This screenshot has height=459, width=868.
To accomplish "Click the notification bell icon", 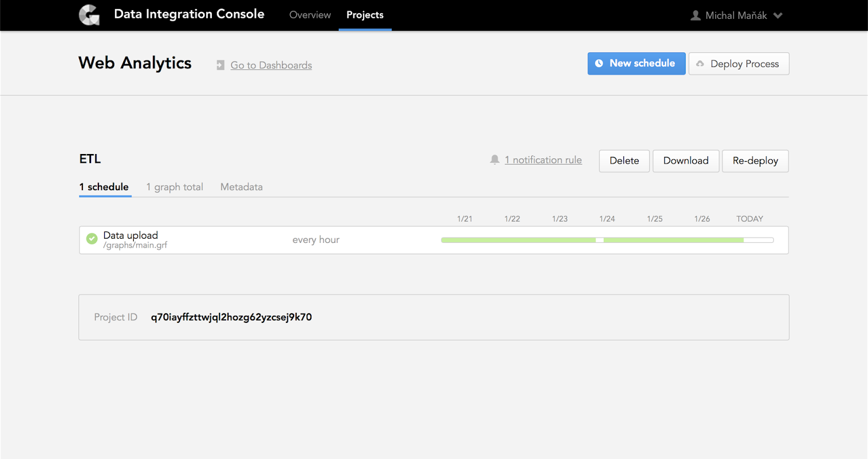I will pos(495,160).
